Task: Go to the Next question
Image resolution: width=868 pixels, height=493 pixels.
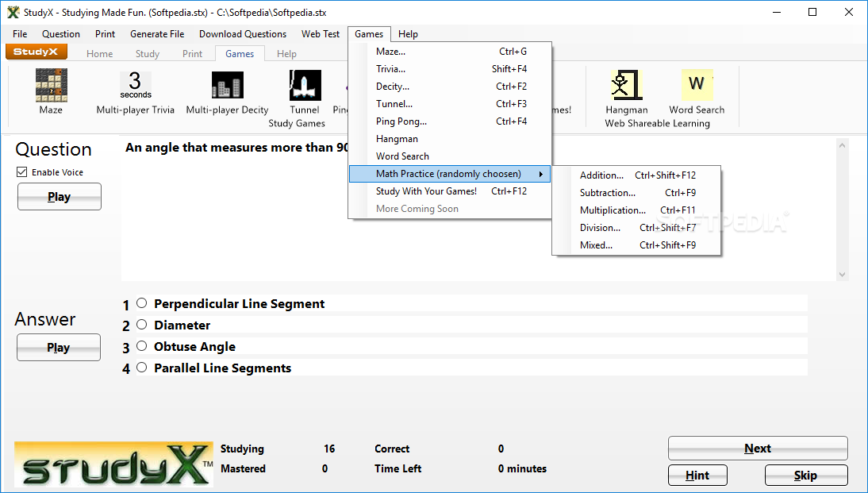Action: [x=758, y=448]
